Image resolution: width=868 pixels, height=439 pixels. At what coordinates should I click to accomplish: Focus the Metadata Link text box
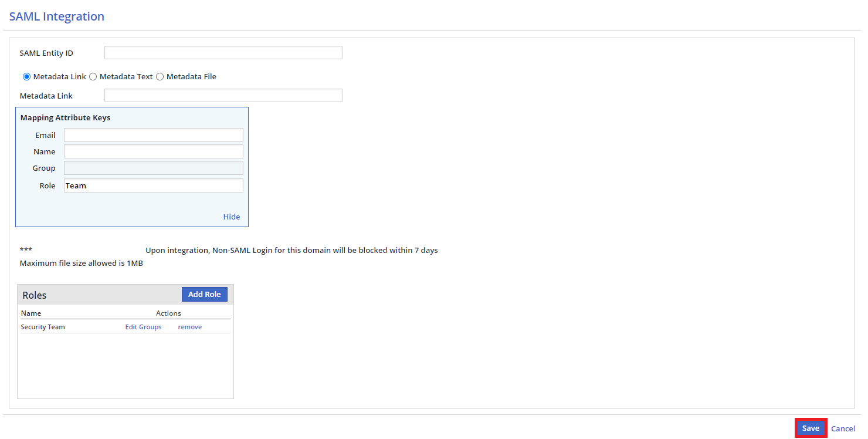(x=223, y=96)
